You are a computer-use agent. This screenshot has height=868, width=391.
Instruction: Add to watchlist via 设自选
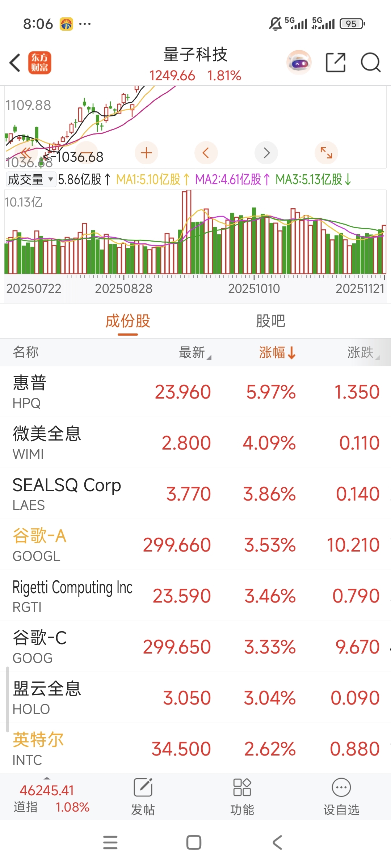coord(341,797)
